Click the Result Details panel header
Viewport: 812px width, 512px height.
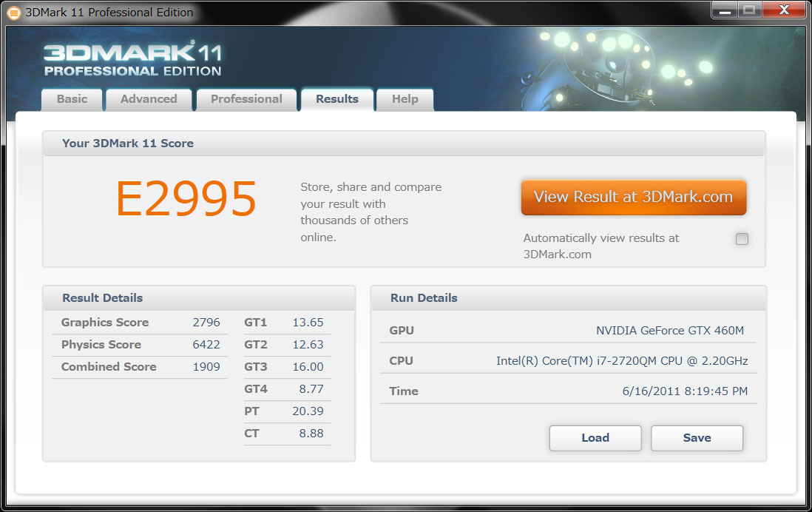coord(199,298)
